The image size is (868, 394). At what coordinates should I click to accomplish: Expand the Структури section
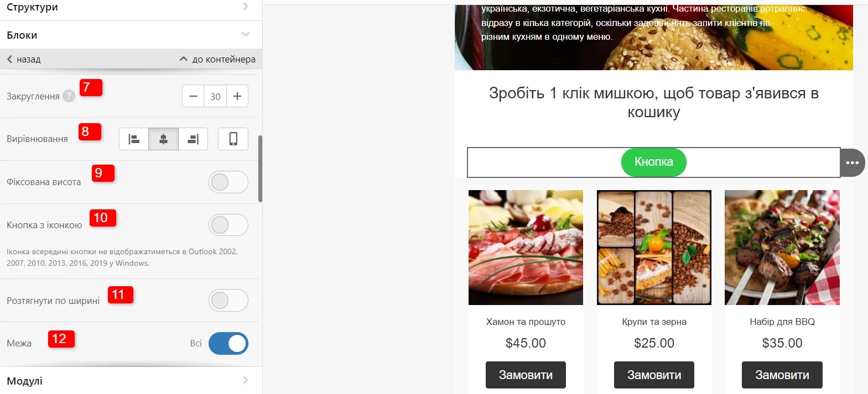coord(131,8)
